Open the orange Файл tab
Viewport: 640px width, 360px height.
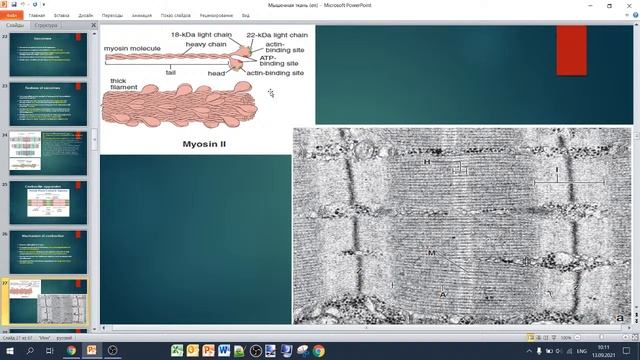(11, 15)
